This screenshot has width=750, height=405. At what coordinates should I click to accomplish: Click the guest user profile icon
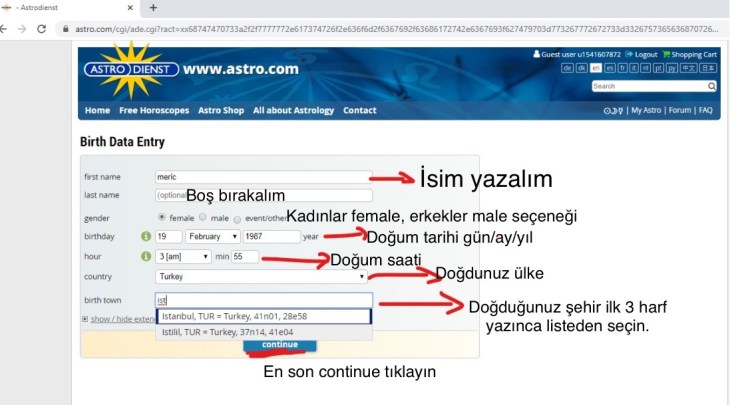[x=536, y=54]
